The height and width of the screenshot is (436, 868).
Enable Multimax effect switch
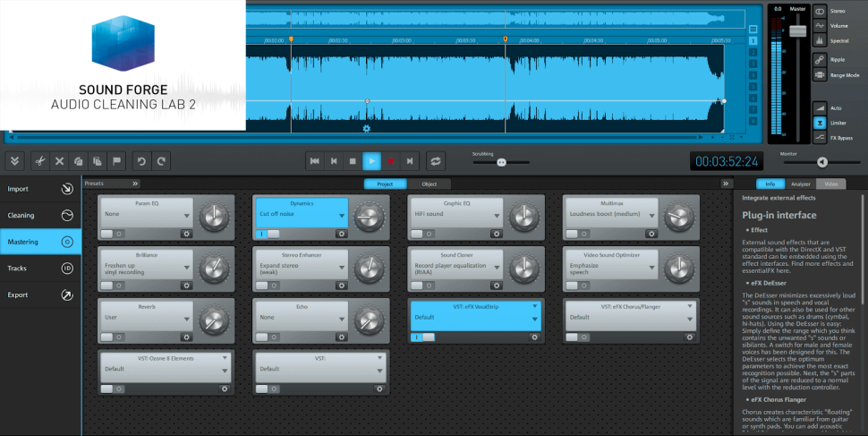click(x=577, y=234)
